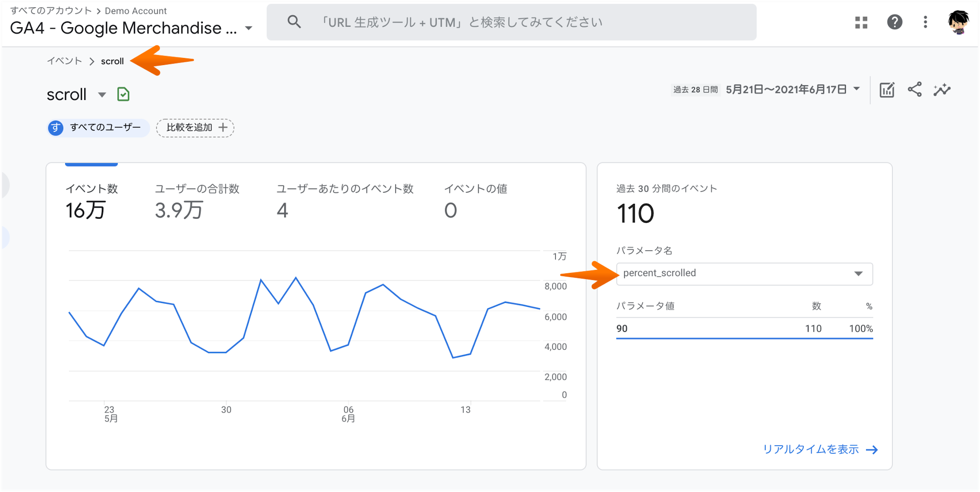Select the イベント数 metric tab
980x492 pixels.
click(x=91, y=202)
